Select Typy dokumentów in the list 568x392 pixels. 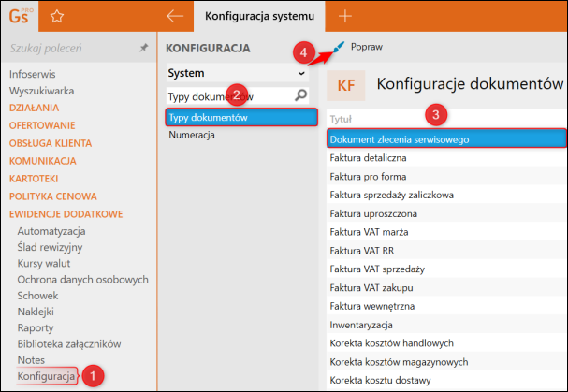208,117
